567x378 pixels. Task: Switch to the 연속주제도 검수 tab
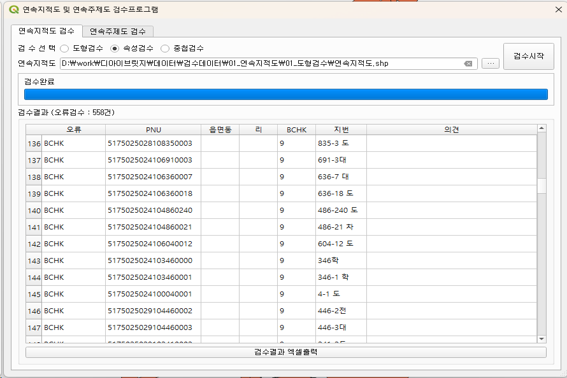tap(118, 31)
